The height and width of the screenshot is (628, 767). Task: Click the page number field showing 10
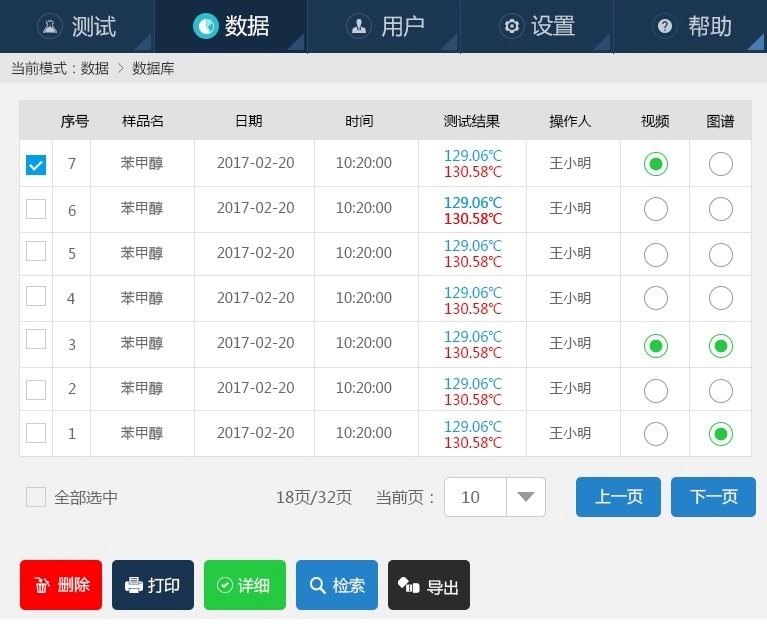(476, 497)
